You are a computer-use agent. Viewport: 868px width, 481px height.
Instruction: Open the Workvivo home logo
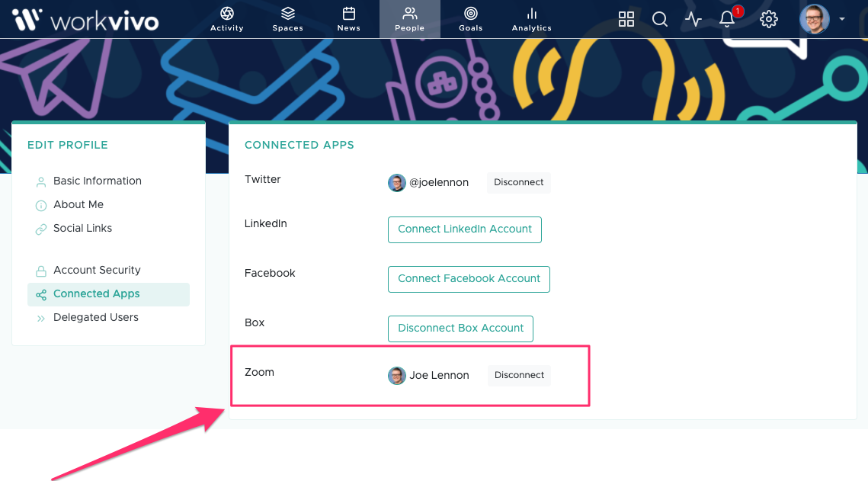pyautogui.click(x=86, y=20)
